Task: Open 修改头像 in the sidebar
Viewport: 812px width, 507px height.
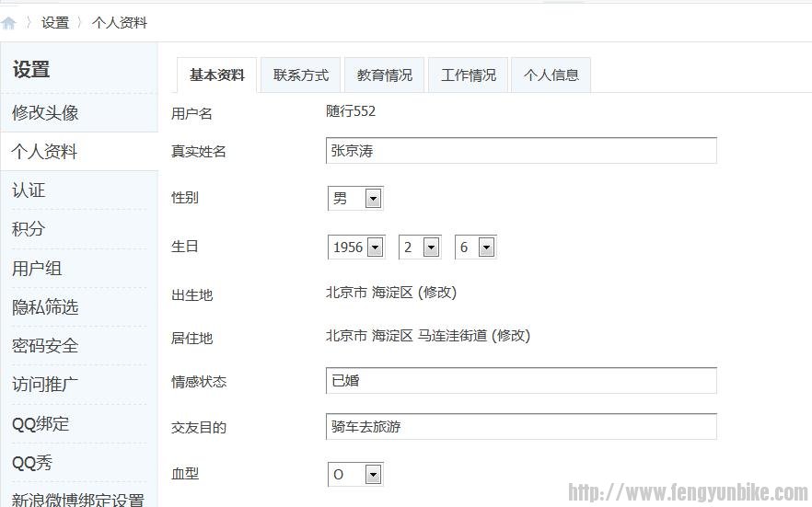Action: (x=45, y=113)
